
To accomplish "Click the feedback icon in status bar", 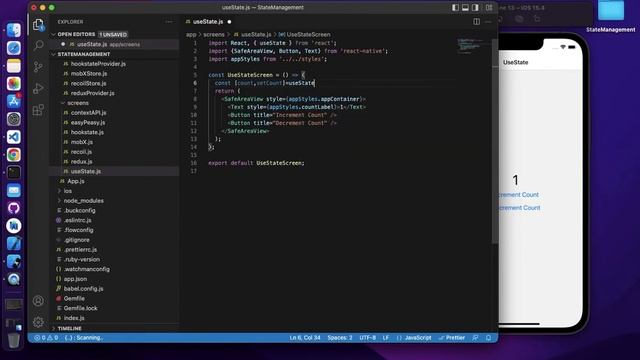I will click(476, 338).
